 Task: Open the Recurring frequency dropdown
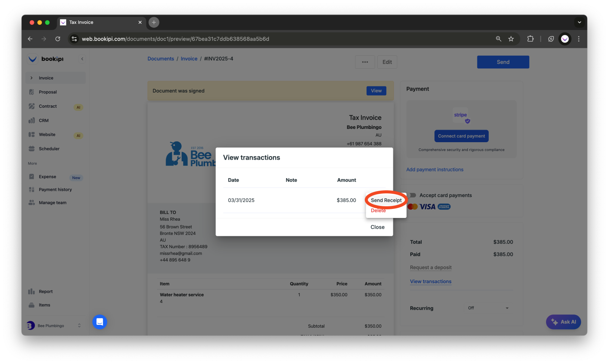tap(488, 308)
